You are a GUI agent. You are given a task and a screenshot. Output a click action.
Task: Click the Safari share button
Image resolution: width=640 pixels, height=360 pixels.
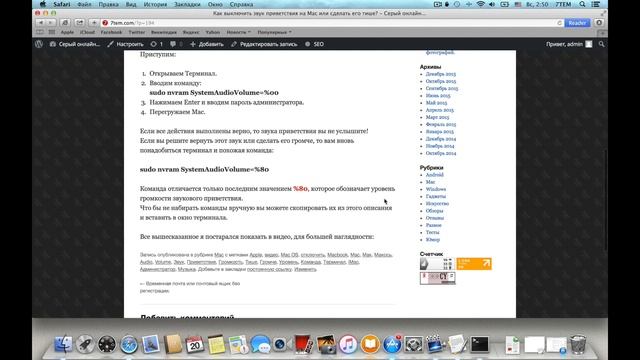pyautogui.click(x=80, y=23)
